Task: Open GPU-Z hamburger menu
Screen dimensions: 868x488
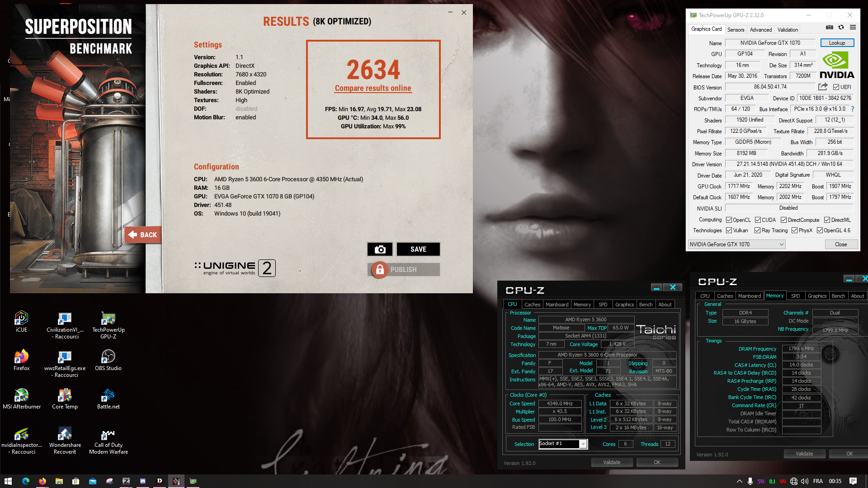Action: pos(853,28)
